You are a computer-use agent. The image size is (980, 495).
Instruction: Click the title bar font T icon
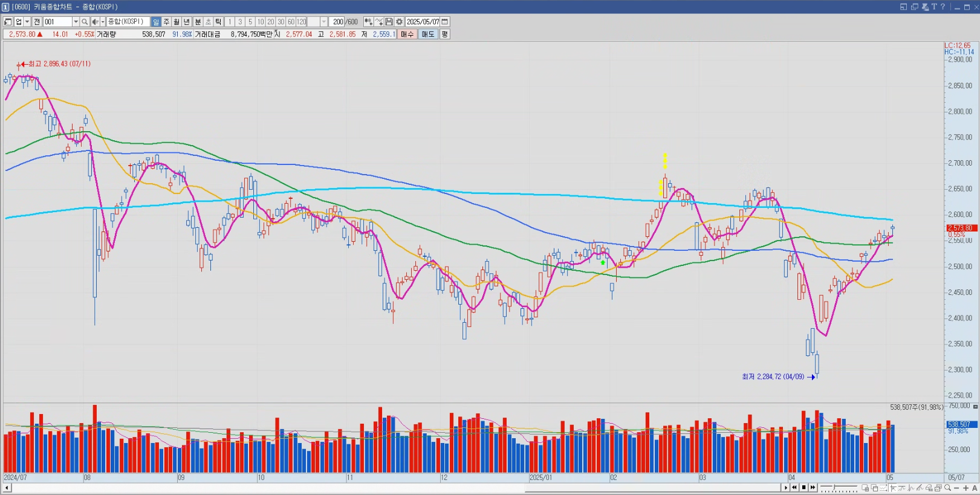point(934,7)
